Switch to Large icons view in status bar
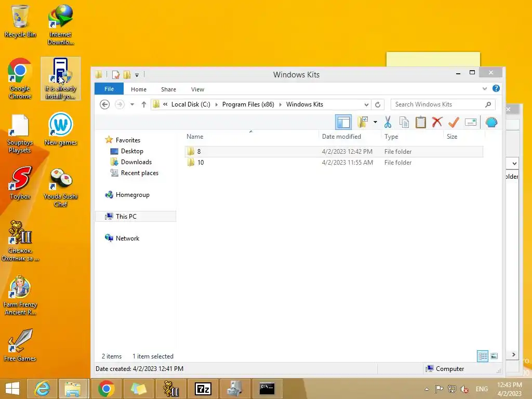Screen dimensions: 532x399 (x=494, y=356)
